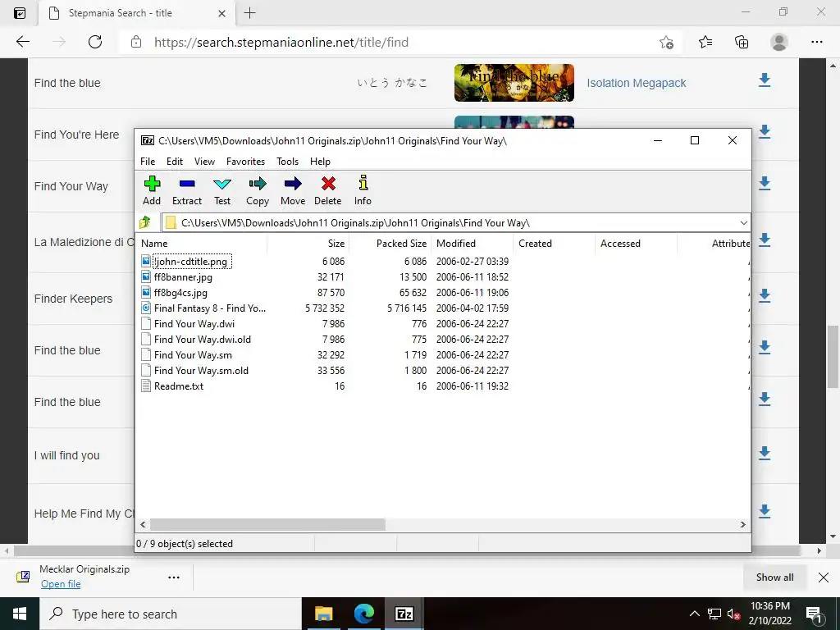Click the browser page vertical scrollbar thumb
The image size is (840, 630).
(833, 356)
